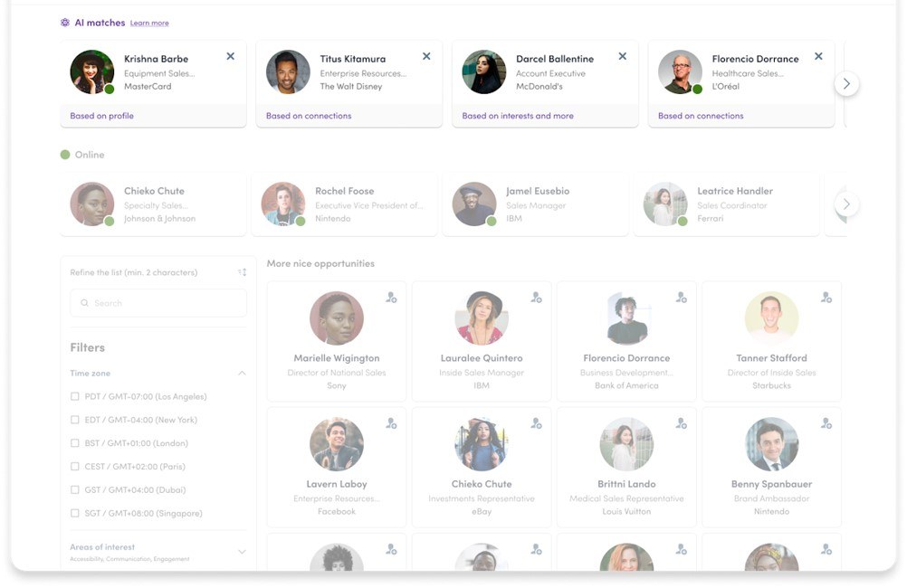907x588 pixels.
Task: Click add-connection icon on Marielle Wigington card
Action: (391, 297)
